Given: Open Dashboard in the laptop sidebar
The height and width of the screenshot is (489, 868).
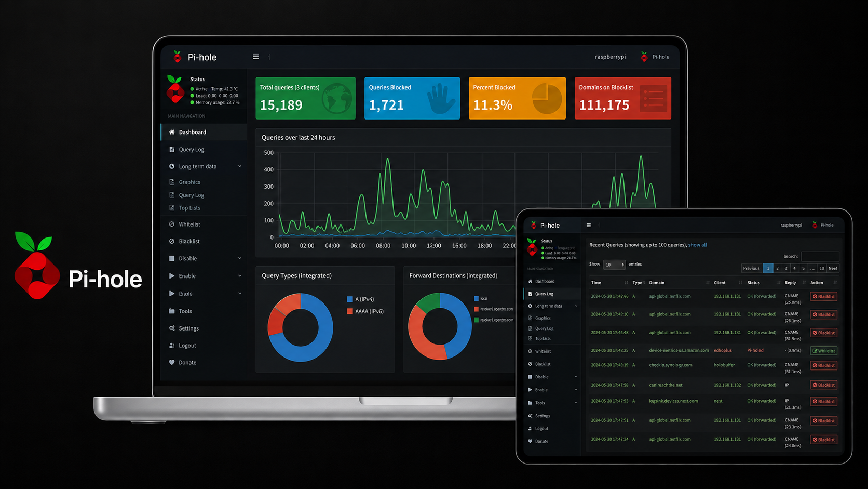Looking at the screenshot, I should coord(204,132).
